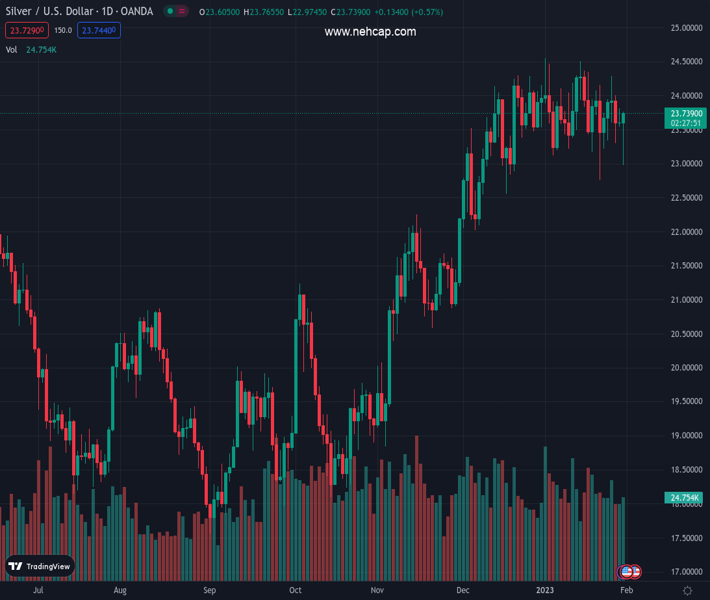The height and width of the screenshot is (600, 710).
Task: Click the 25.00000 price axis label
Action: [685, 28]
